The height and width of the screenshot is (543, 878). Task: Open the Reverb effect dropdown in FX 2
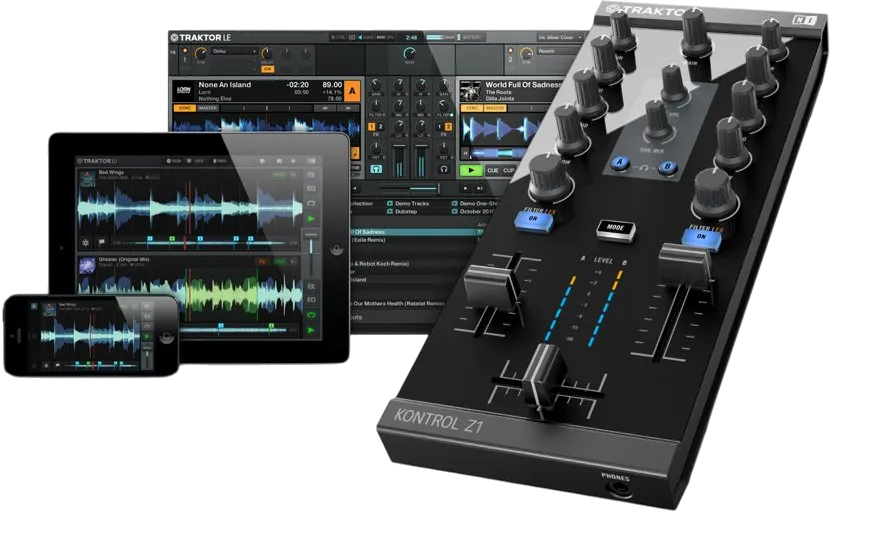[557, 51]
